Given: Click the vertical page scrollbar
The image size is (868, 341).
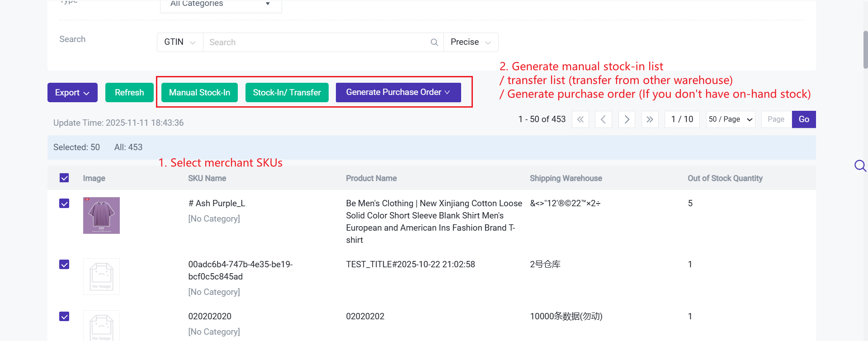Looking at the screenshot, I should click(865, 50).
